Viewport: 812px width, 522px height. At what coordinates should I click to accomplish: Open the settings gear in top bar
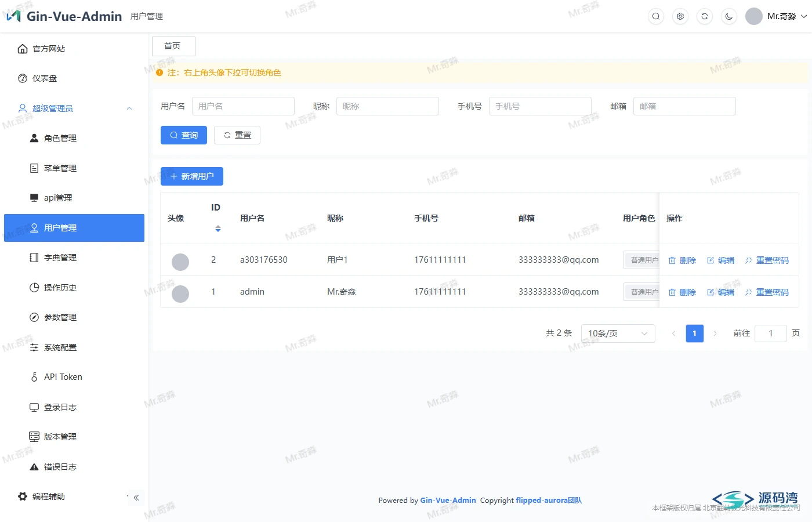click(680, 16)
